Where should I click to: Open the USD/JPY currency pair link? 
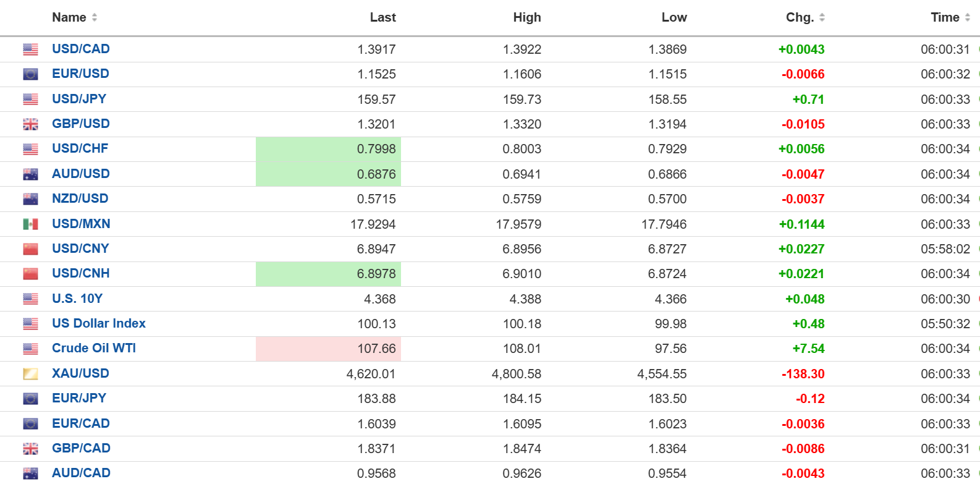(79, 99)
